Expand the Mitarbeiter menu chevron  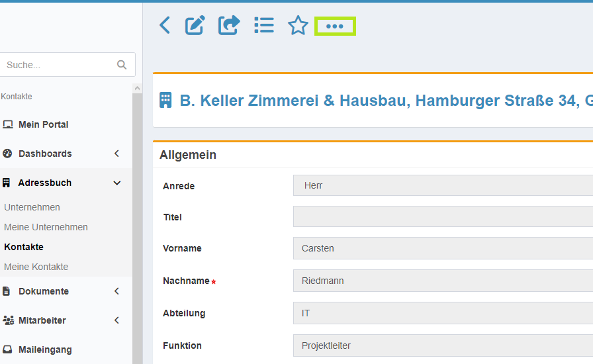117,320
